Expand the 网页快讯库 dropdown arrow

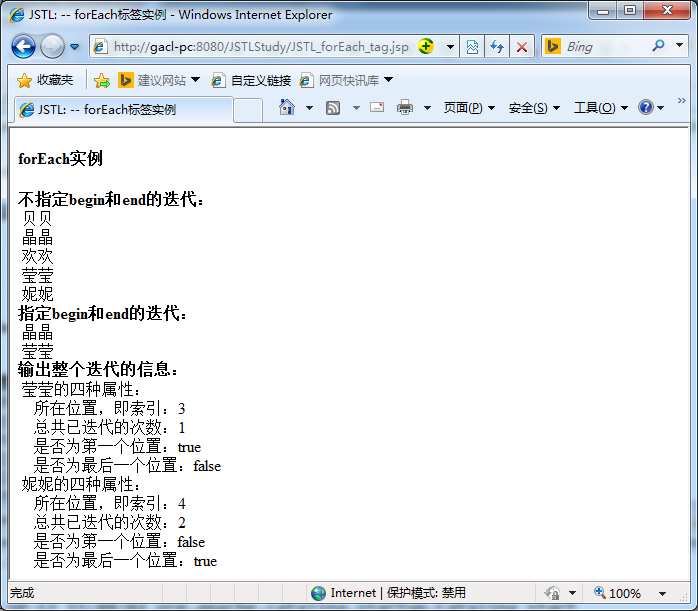389,80
